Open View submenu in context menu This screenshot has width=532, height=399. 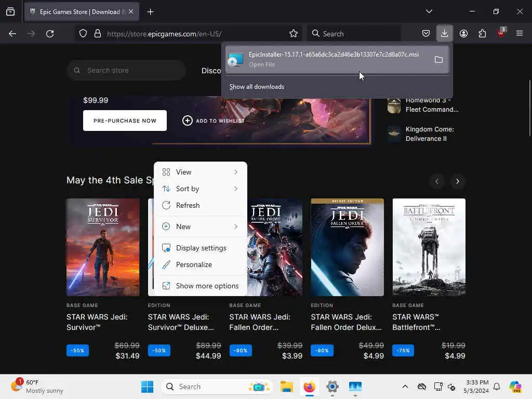(200, 172)
